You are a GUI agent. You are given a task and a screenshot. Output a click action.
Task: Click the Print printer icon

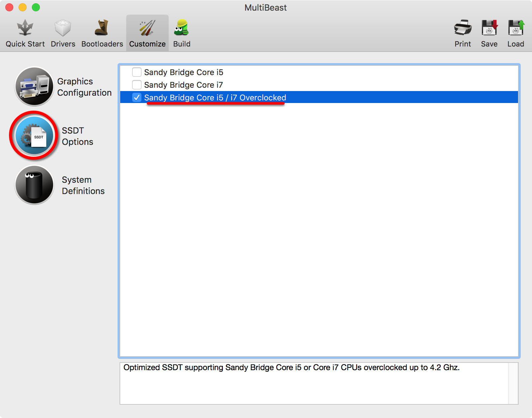[x=463, y=28]
